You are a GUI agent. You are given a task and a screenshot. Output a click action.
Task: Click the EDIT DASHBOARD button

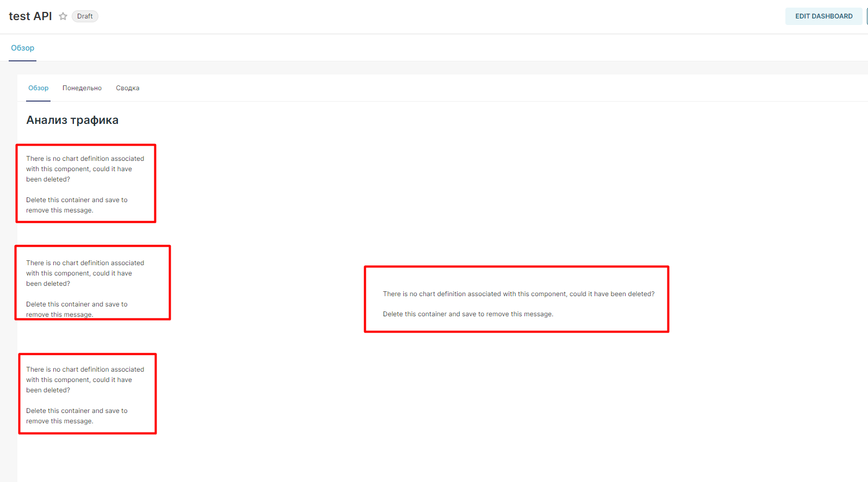[x=823, y=16]
